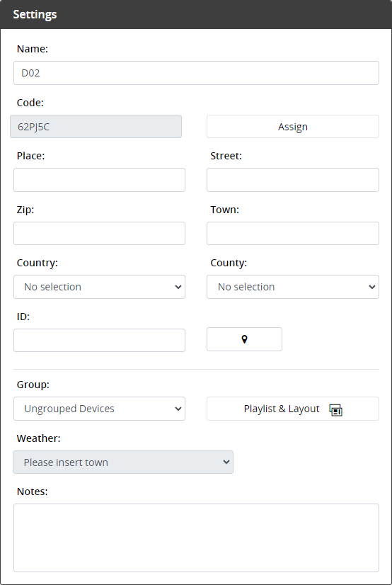Click the map location pin button
The width and height of the screenshot is (392, 585).
(x=244, y=339)
